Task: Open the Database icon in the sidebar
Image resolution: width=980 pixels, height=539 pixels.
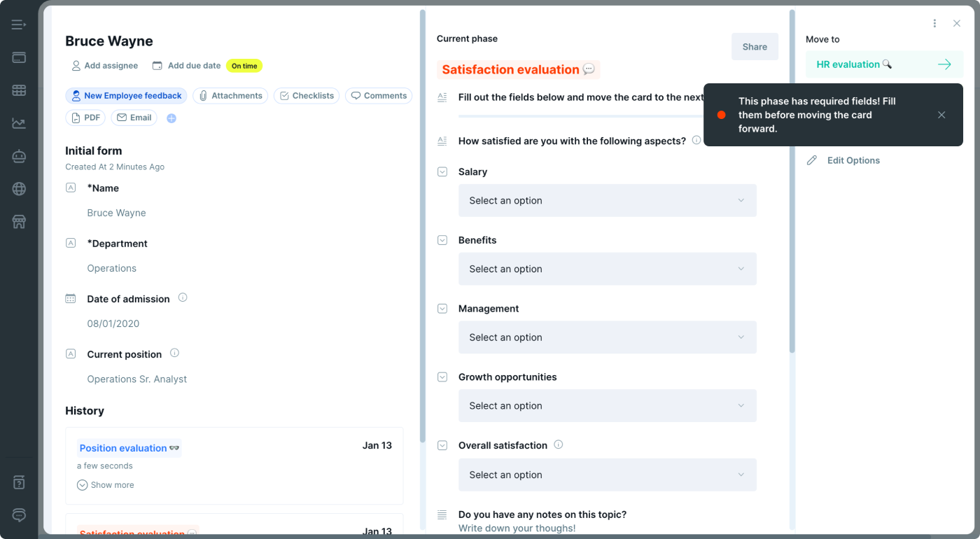Action: coord(18,90)
